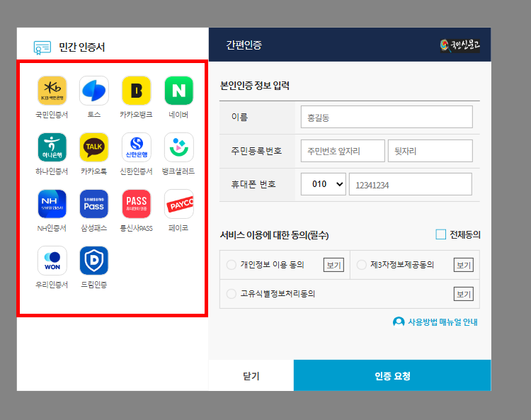Focus the phone number 12341234 field
The width and height of the screenshot is (531, 420).
tap(411, 184)
